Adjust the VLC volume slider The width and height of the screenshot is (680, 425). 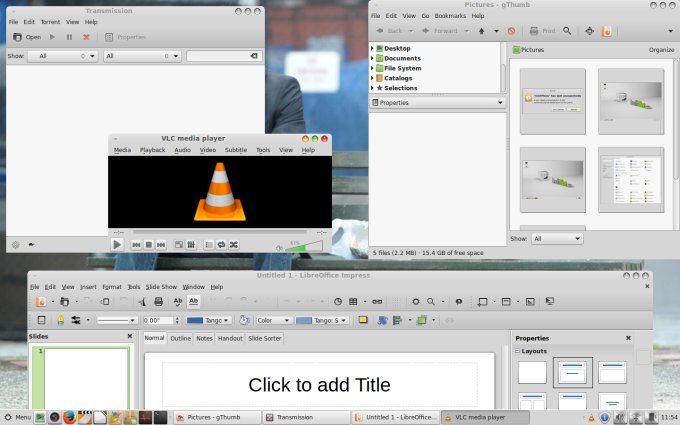pyautogui.click(x=307, y=244)
